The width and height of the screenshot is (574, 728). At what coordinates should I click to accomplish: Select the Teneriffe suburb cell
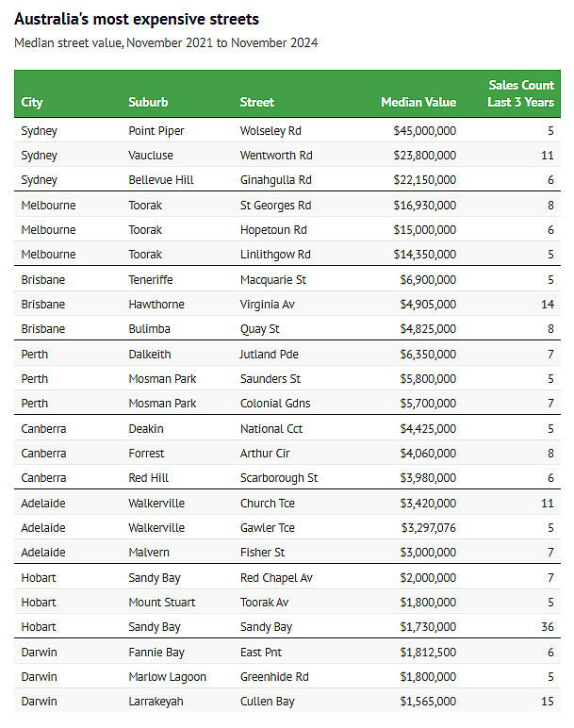click(151, 280)
